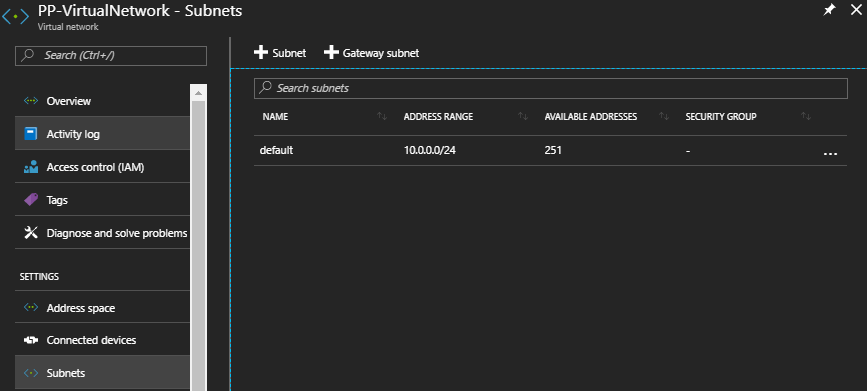Add a new Subnet
Viewport: 867px width, 391px height.
pyautogui.click(x=280, y=53)
